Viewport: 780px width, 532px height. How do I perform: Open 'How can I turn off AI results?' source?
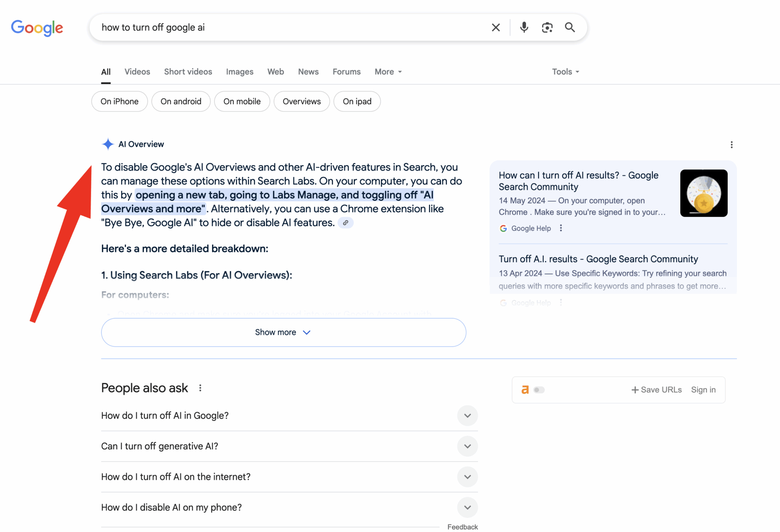(579, 181)
